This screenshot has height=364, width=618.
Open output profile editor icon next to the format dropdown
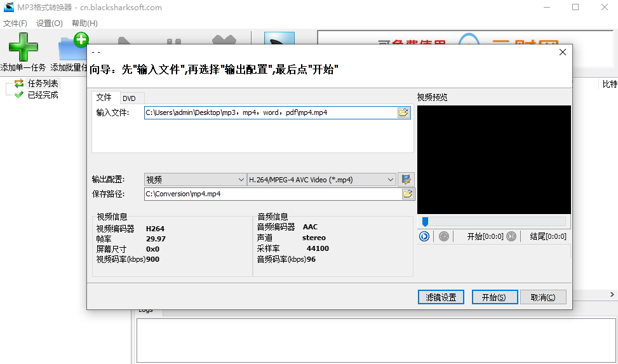tap(406, 179)
